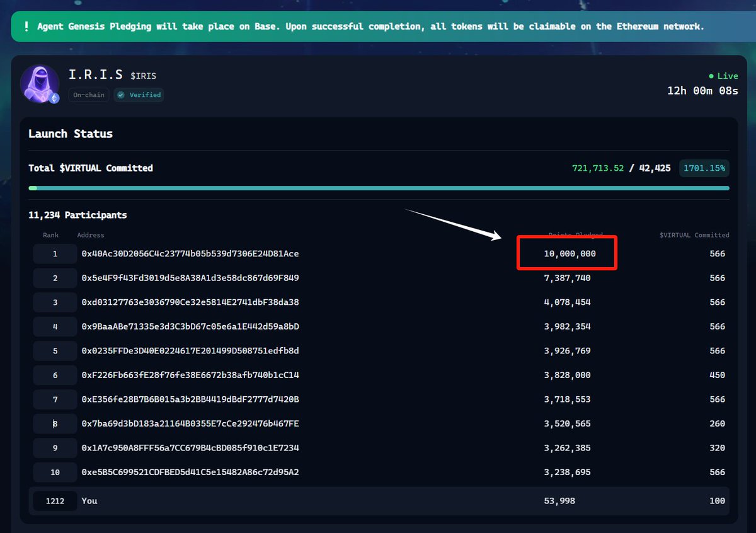Open address 0xF226Fb663fE28f76fe38E6672b38afb740b1cC14
This screenshot has height=533, width=756.
point(190,375)
